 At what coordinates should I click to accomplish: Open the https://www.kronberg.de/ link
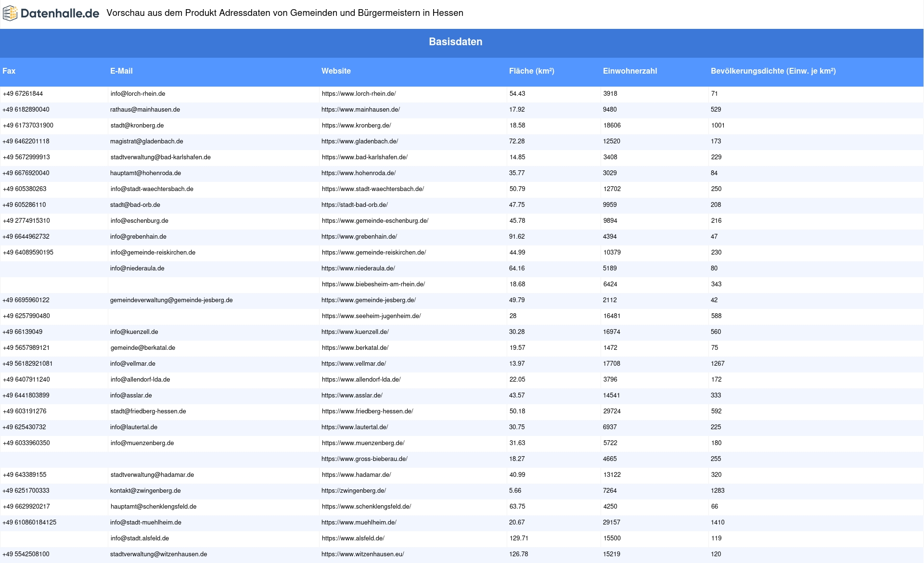(x=357, y=126)
